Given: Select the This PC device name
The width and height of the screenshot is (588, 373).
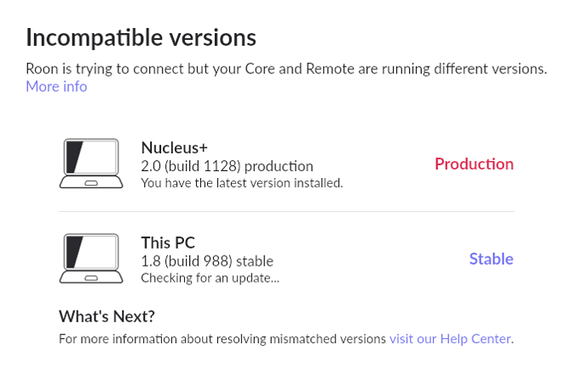Looking at the screenshot, I should coord(168,243).
